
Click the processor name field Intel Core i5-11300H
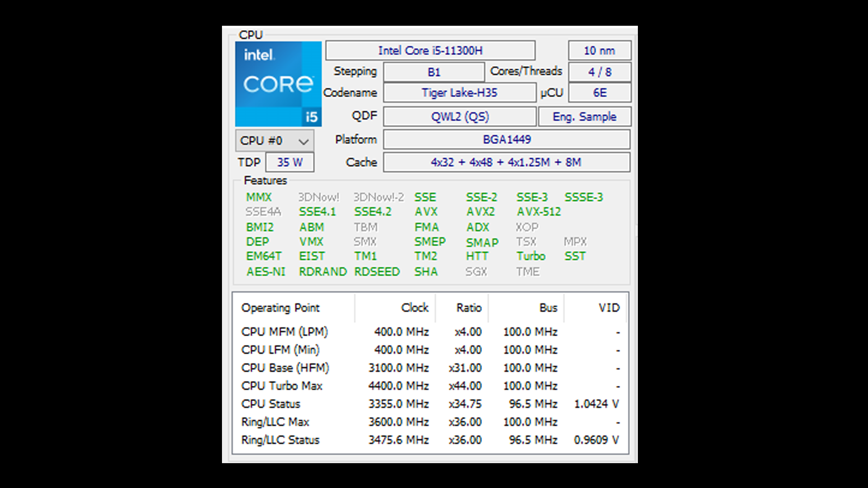430,51
